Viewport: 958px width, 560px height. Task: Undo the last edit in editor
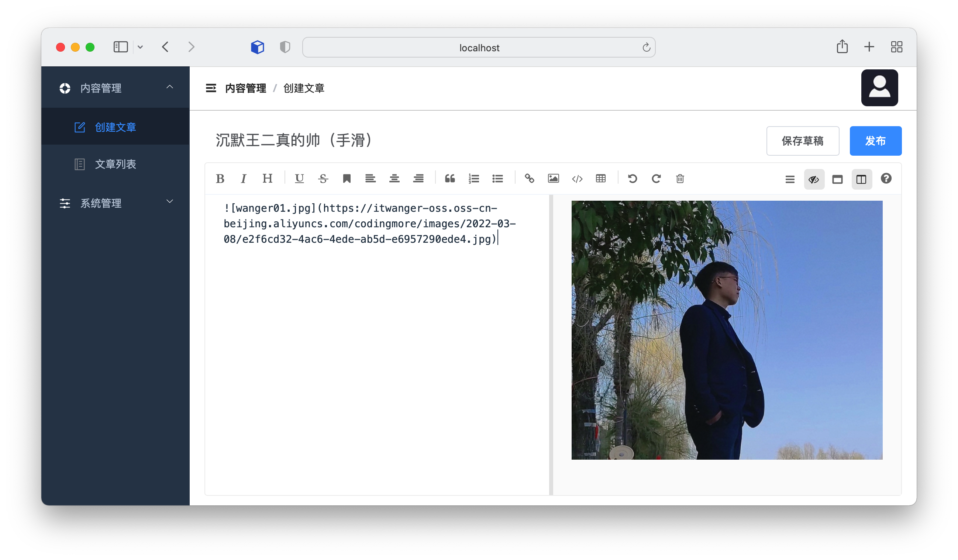pyautogui.click(x=632, y=179)
